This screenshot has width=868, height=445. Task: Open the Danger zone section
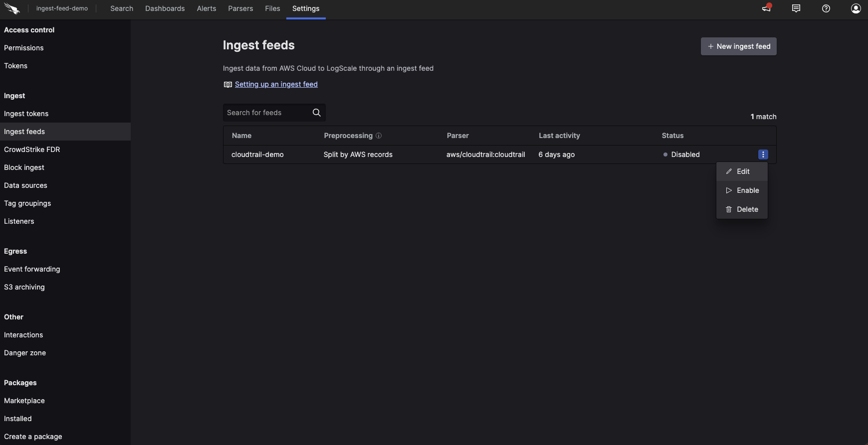point(25,353)
